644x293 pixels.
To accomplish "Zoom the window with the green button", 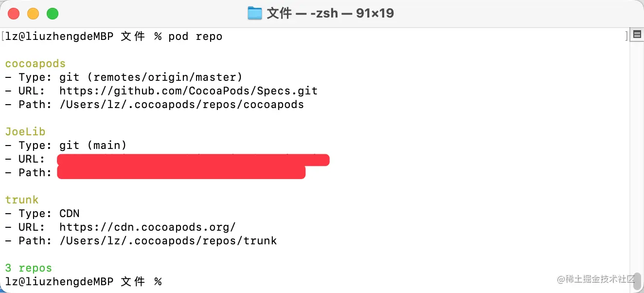I will 53,14.
